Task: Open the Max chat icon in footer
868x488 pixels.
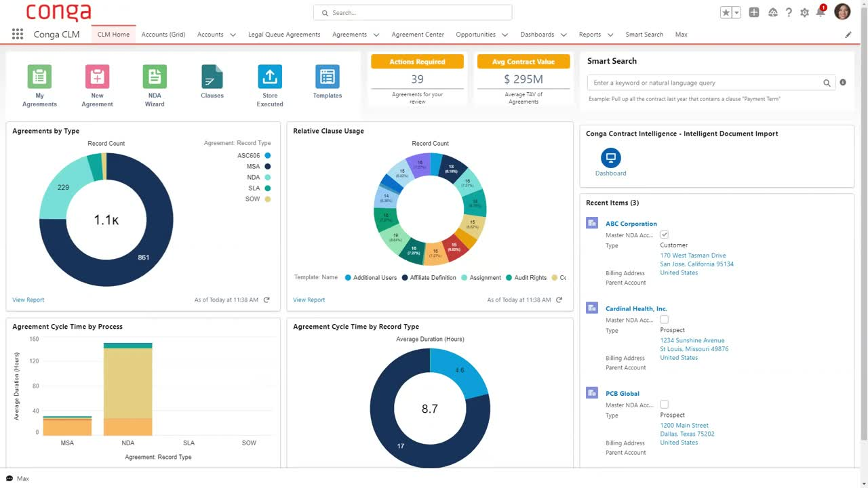Action: 9,479
